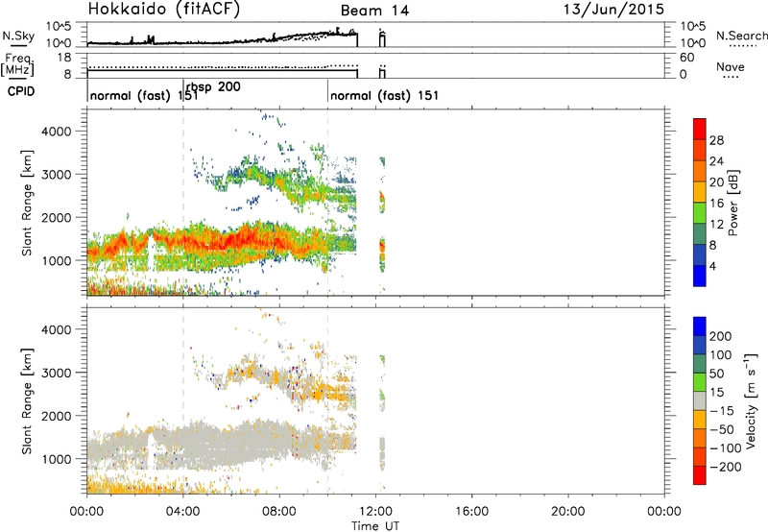Click the 'Time UT' axis title
The width and height of the screenshot is (768, 532).
(375, 526)
